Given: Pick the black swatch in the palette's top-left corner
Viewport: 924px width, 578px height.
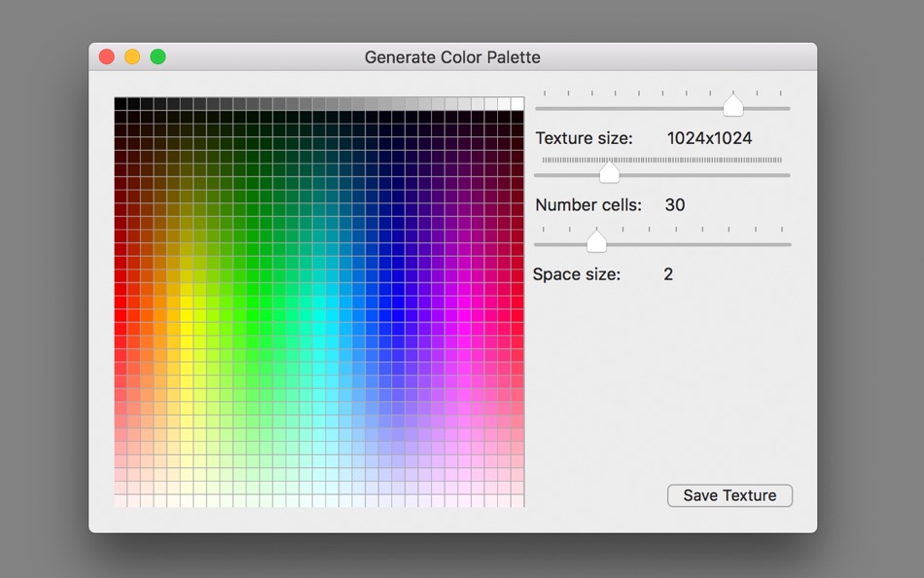Looking at the screenshot, I should [121, 104].
